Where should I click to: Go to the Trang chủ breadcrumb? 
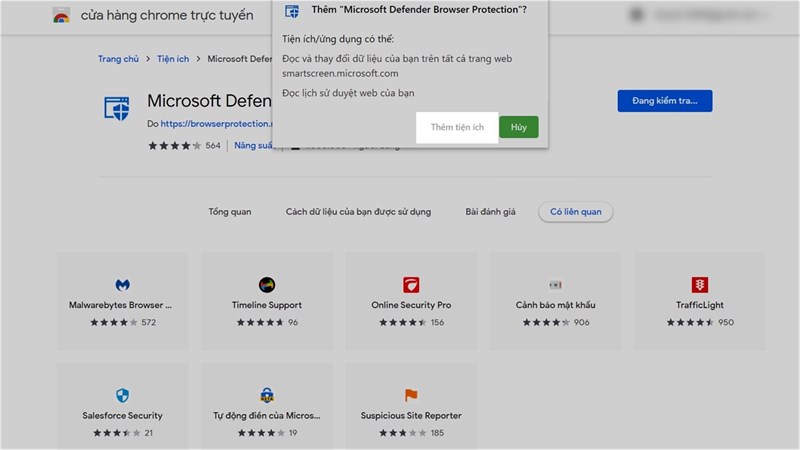(x=118, y=59)
